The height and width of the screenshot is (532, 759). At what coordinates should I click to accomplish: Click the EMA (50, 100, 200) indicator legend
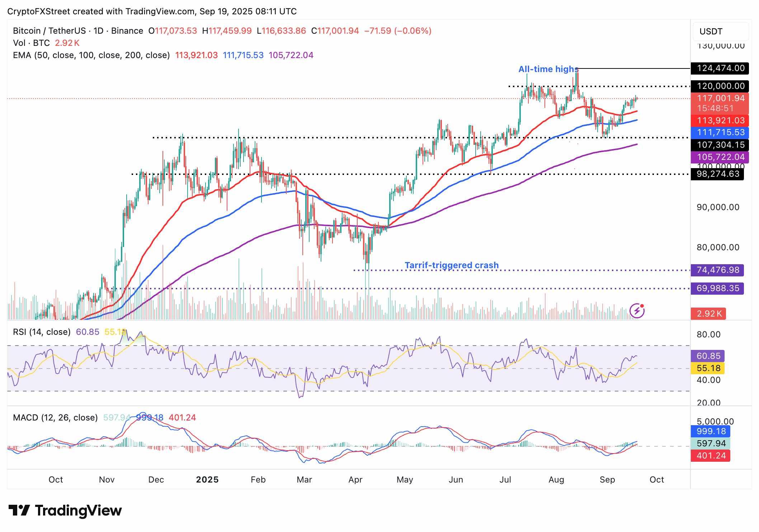(x=91, y=55)
